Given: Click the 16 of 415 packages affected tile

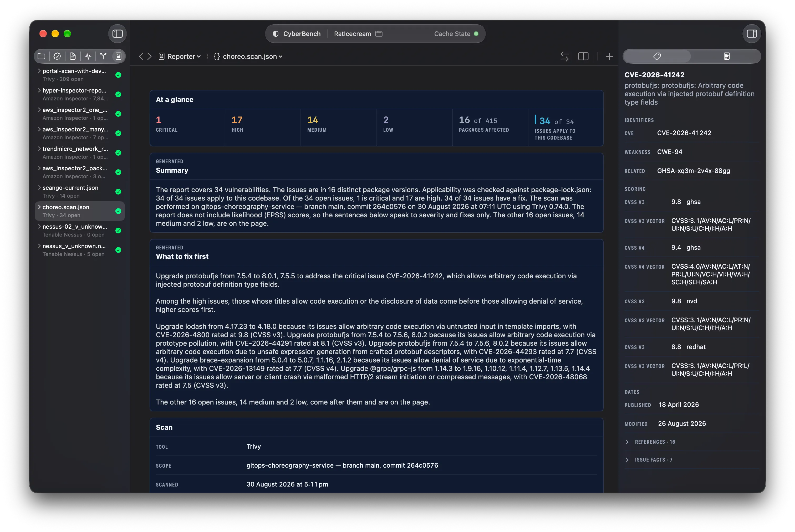Looking at the screenshot, I should click(x=490, y=127).
